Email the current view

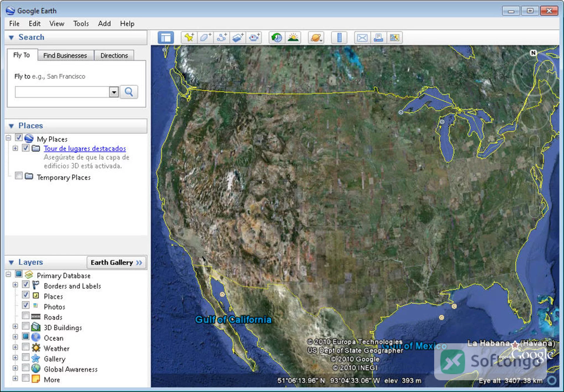362,38
